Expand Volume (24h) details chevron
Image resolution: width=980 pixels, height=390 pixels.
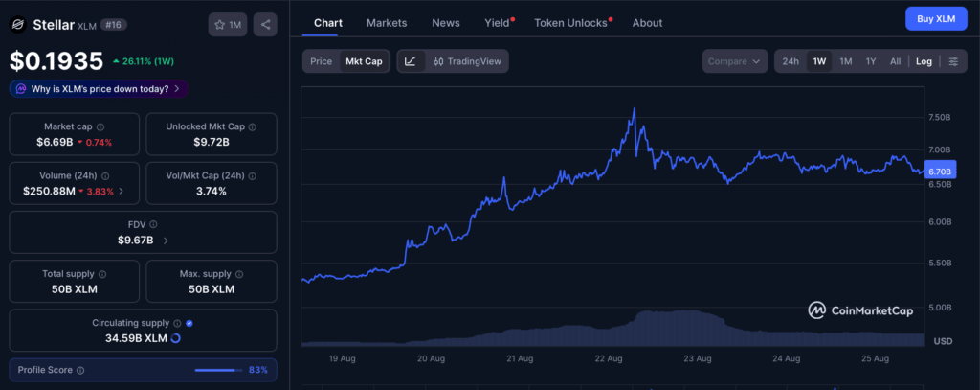pos(122,192)
